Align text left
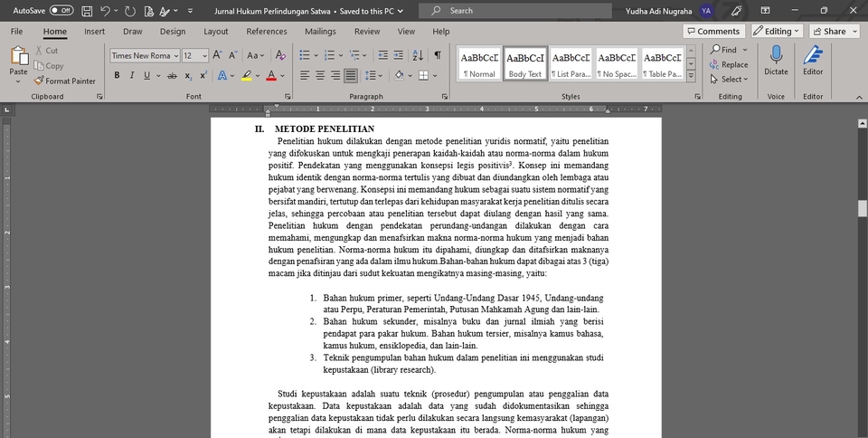The image size is (868, 438). pos(305,76)
